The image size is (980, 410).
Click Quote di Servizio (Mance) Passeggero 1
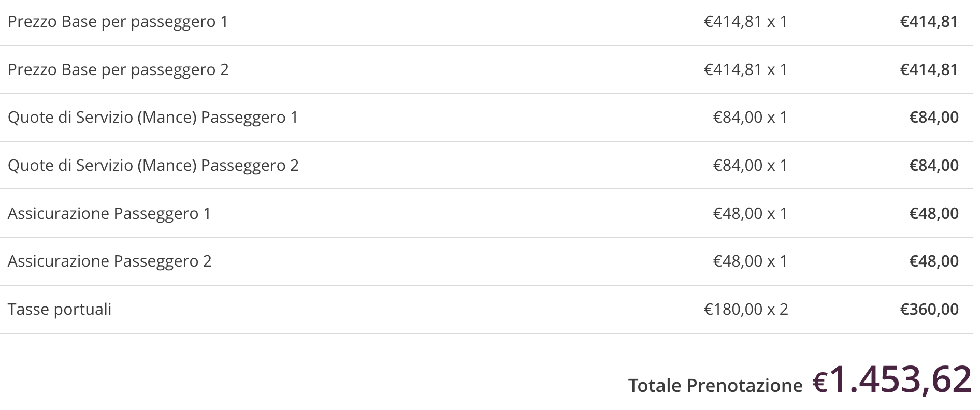coord(153,118)
